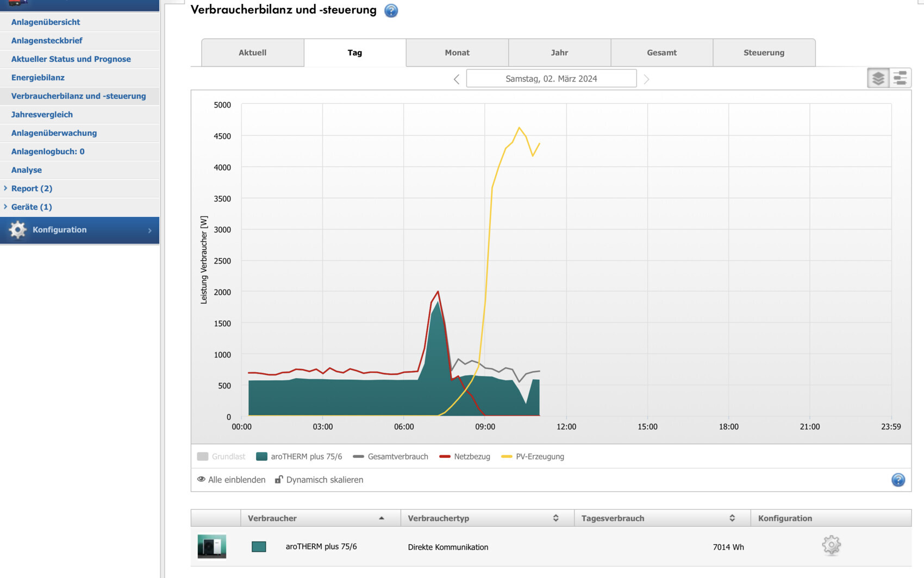Show all series with Alle einblenden
The image size is (924, 578).
[232, 480]
